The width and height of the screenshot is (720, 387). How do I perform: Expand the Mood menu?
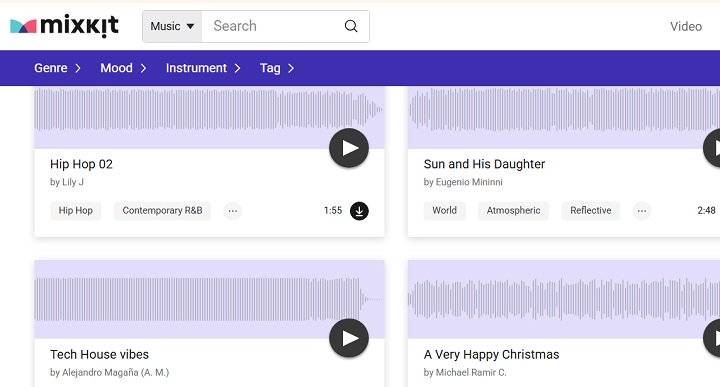pyautogui.click(x=123, y=68)
